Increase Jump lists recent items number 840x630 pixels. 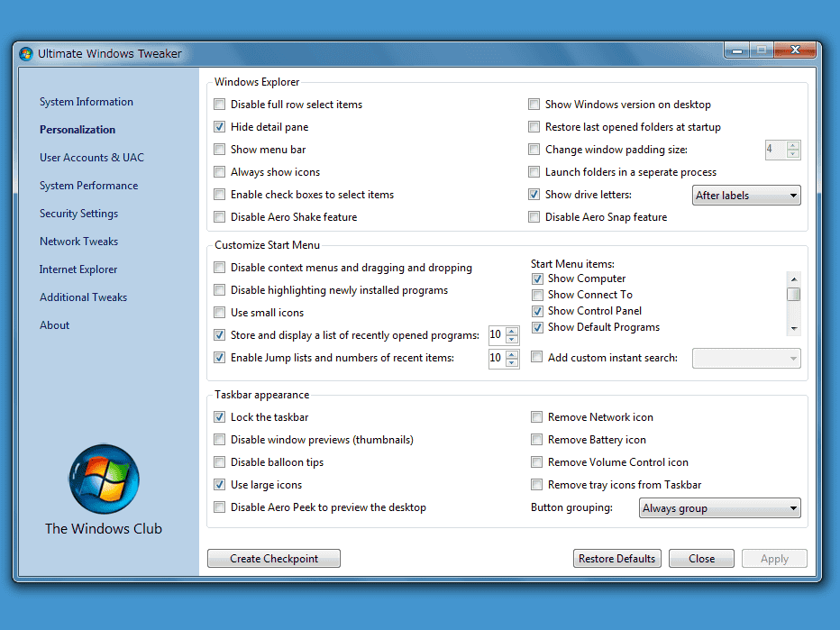(x=512, y=353)
